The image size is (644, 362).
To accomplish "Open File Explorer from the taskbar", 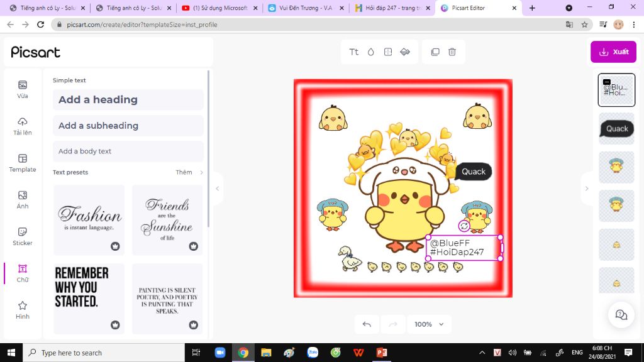I will coord(266,353).
